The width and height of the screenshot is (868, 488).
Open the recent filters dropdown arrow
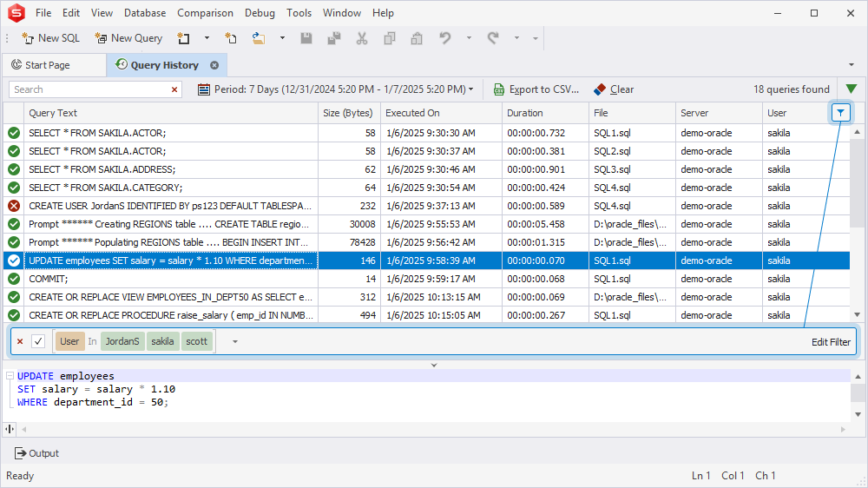click(x=234, y=342)
